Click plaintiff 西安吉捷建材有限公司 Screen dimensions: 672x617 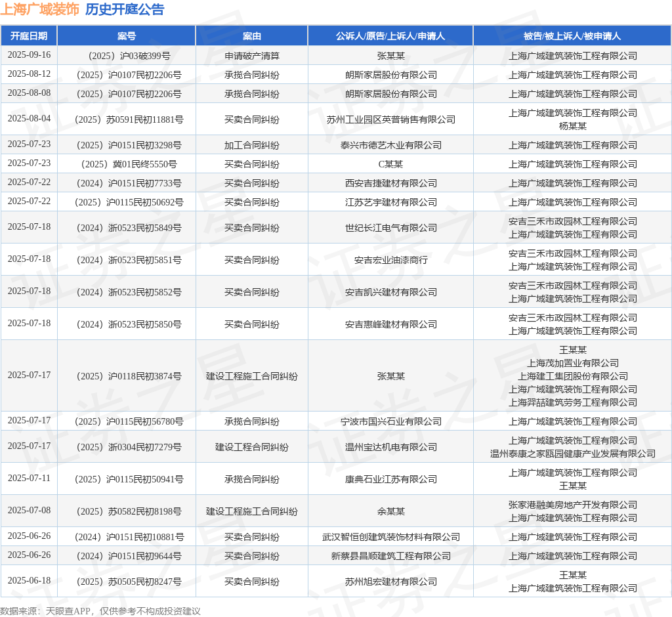tap(391, 183)
